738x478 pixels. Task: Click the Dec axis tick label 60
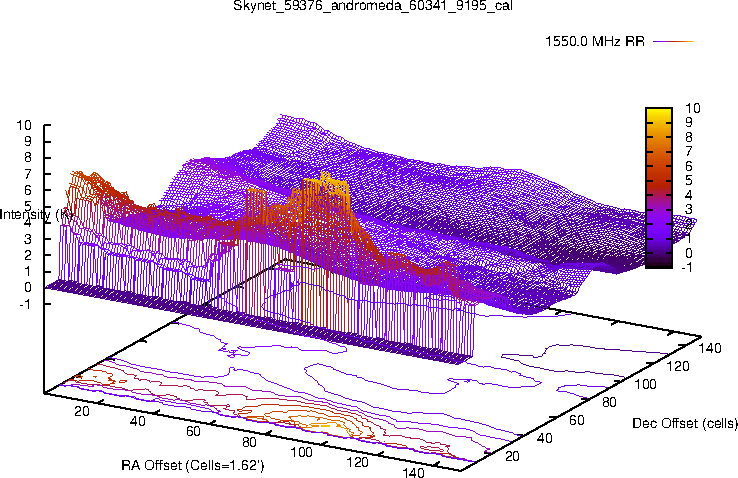576,420
